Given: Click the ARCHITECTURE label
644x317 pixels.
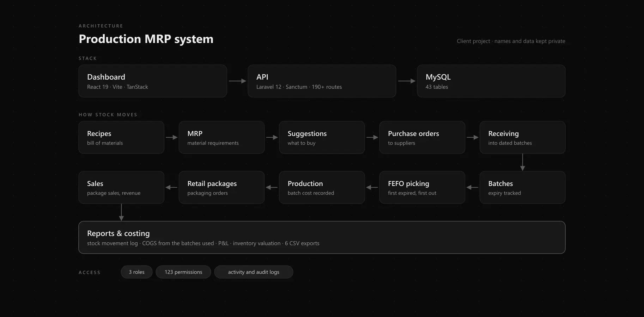Looking at the screenshot, I should (x=101, y=26).
